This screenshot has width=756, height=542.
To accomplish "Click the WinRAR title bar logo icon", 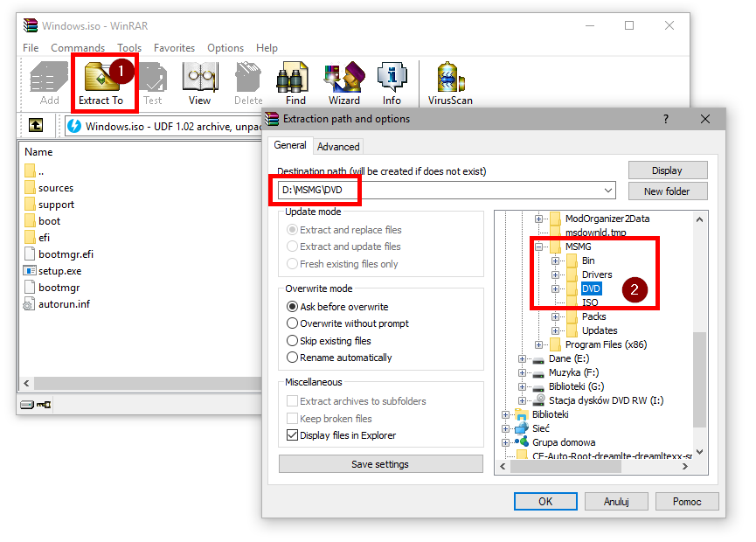I will 31,25.
